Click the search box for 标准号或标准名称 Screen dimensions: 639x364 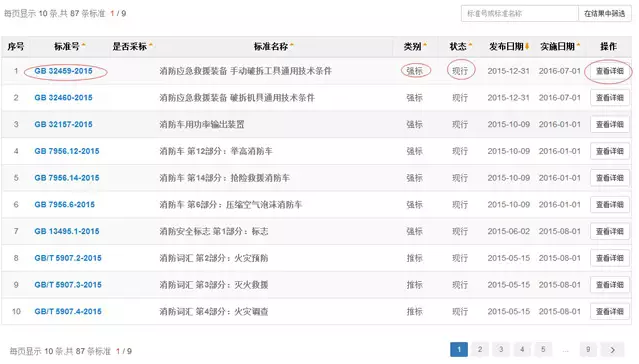tap(519, 13)
